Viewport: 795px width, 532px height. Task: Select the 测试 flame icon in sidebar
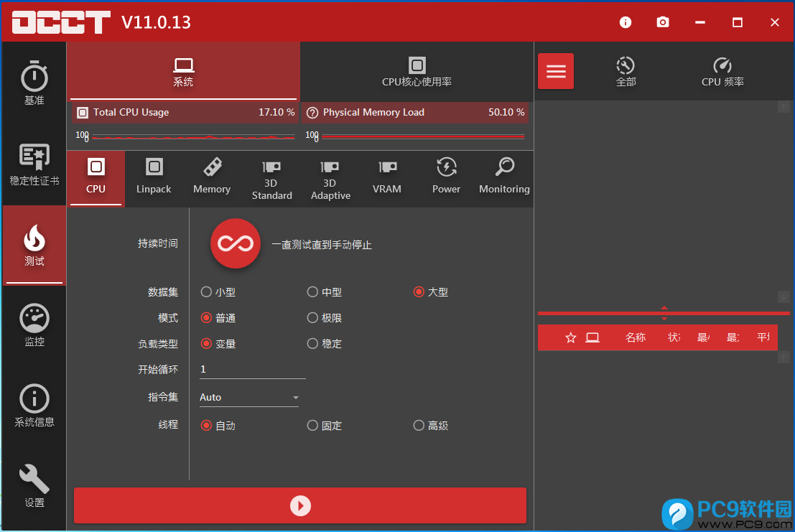(34, 246)
